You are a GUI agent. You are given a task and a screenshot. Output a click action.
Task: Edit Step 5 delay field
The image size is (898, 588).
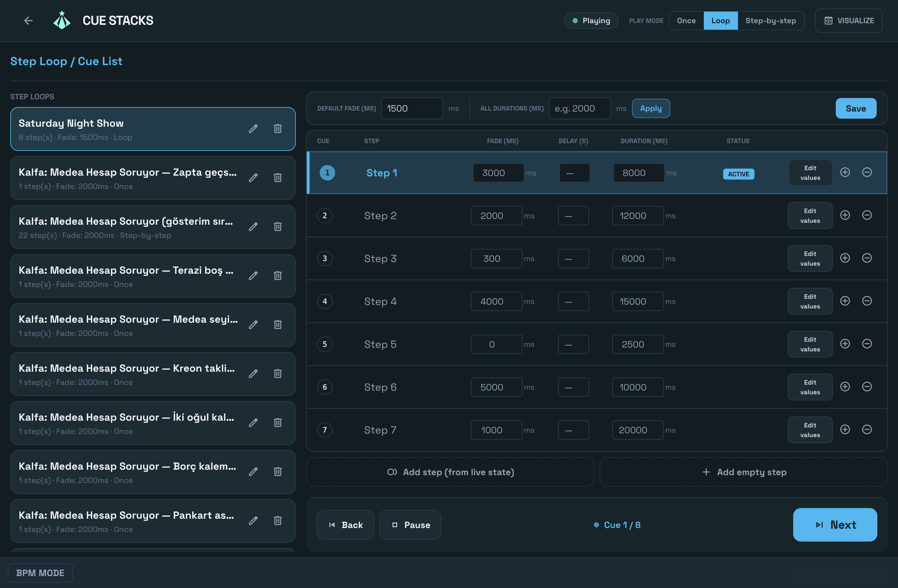[574, 344]
